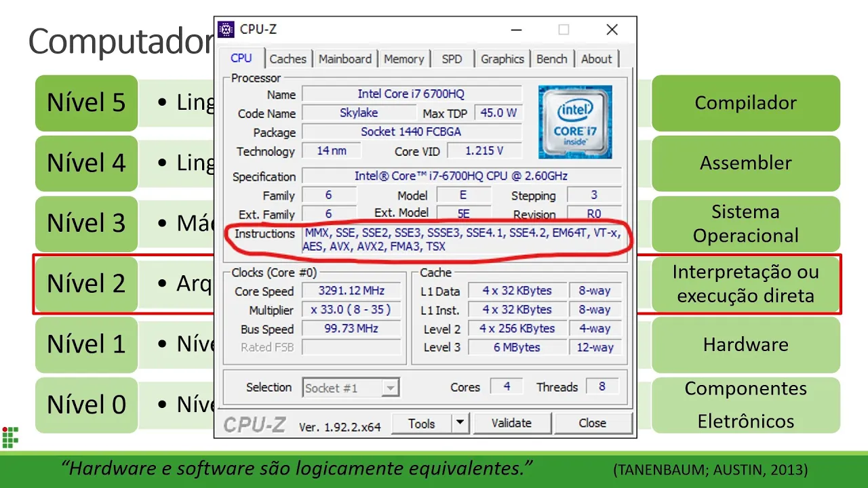Click the Level 2 4-way value
868x488 pixels.
(x=595, y=329)
